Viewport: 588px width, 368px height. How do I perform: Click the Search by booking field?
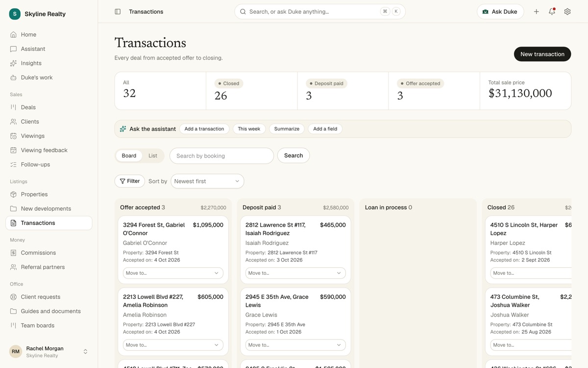coord(221,156)
